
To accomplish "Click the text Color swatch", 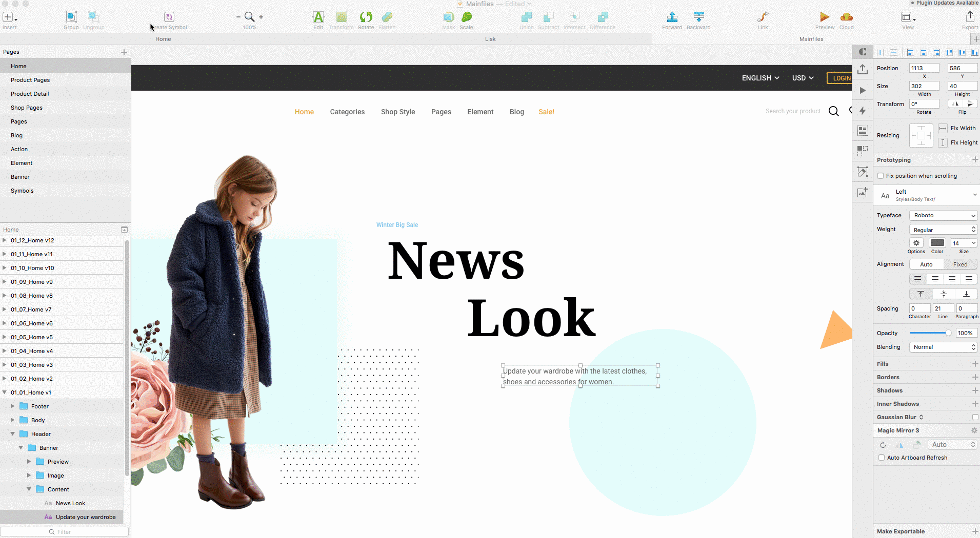I will tap(938, 243).
